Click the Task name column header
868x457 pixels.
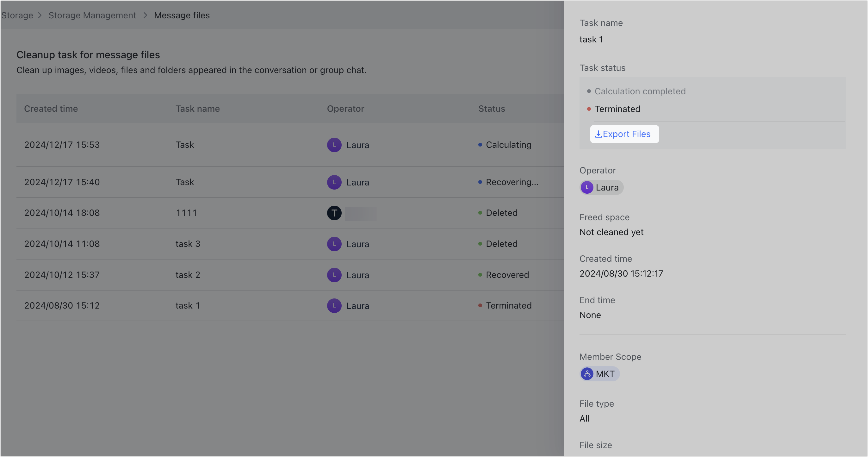[197, 109]
